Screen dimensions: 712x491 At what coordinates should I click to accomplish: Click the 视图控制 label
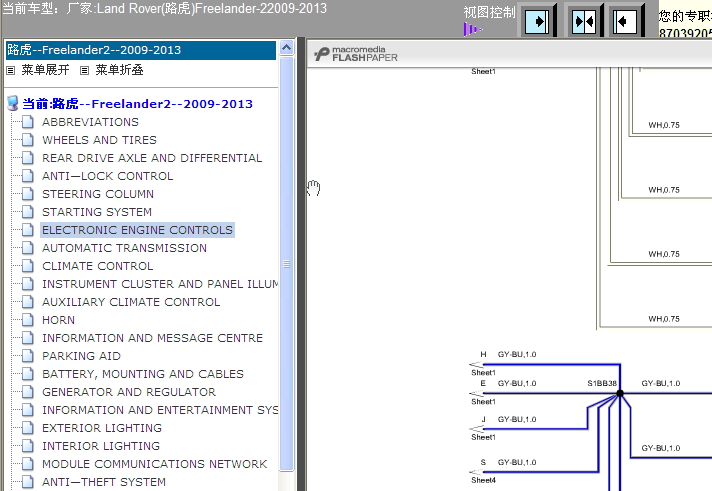[x=490, y=13]
